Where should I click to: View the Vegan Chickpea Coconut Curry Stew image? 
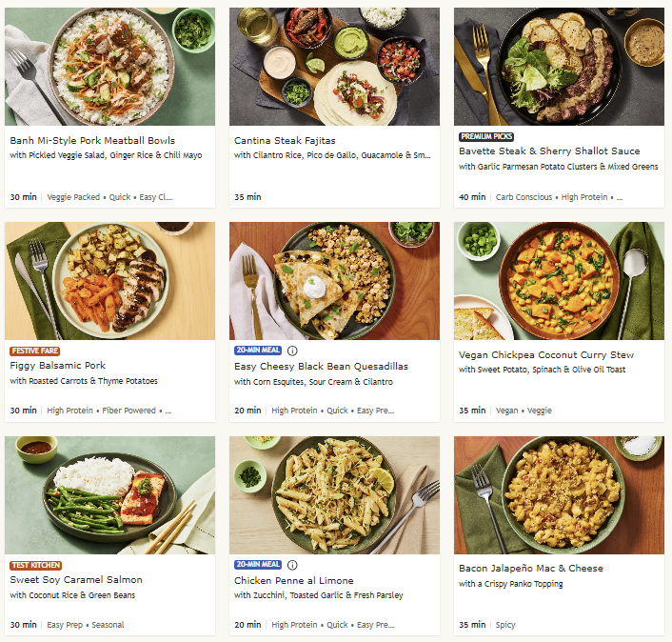(x=559, y=281)
